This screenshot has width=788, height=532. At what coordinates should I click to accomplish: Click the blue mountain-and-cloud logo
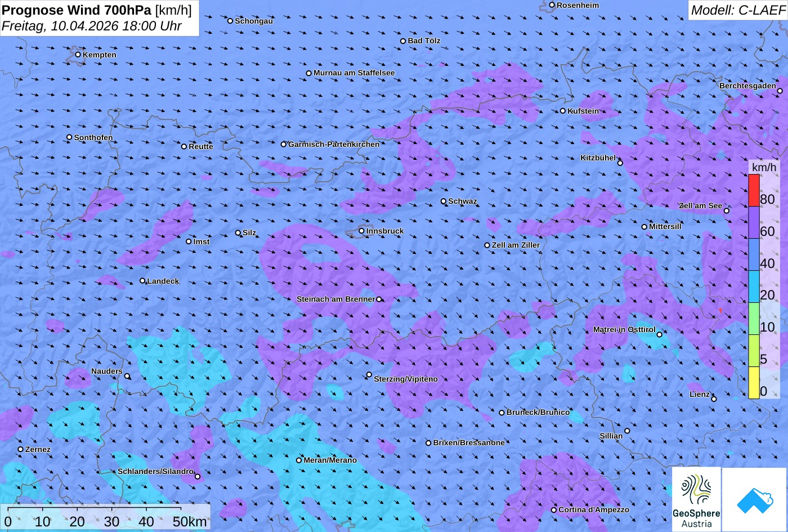click(x=754, y=499)
